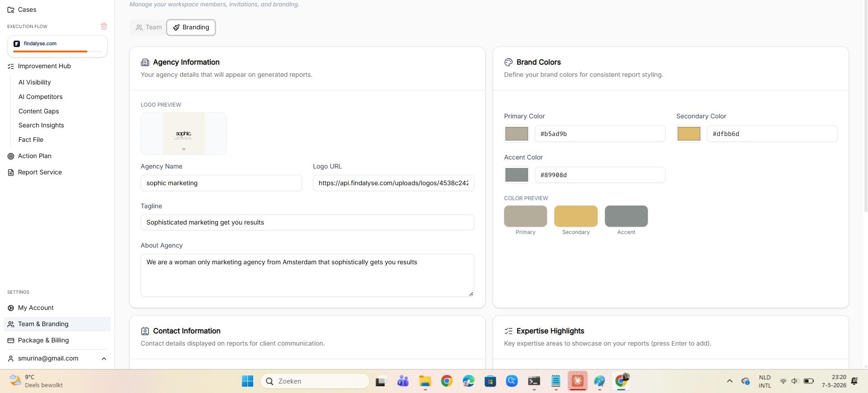Image resolution: width=868 pixels, height=393 pixels.
Task: Open Secondary Color swatch picker
Action: coord(689,134)
